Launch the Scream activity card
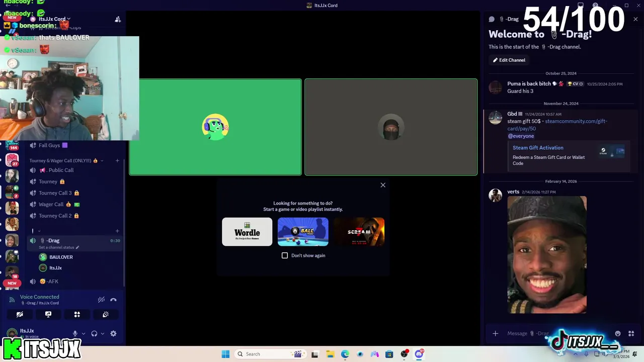Image resolution: width=644 pixels, height=362 pixels. tap(359, 232)
